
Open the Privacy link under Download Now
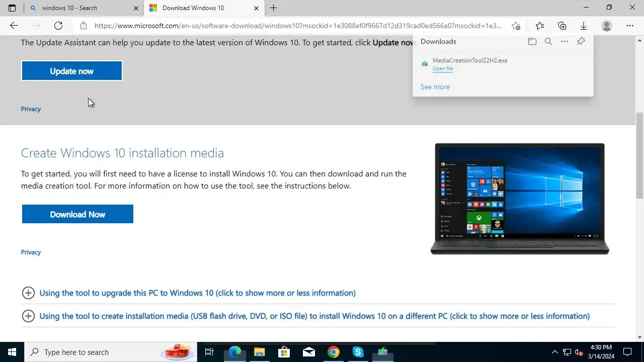coord(31,252)
